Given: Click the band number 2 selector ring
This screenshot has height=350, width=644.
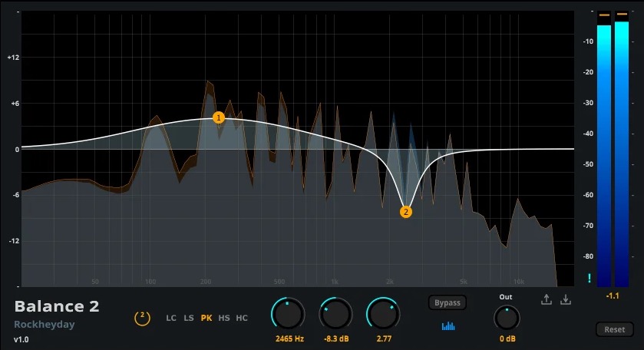Looking at the screenshot, I should point(142,318).
